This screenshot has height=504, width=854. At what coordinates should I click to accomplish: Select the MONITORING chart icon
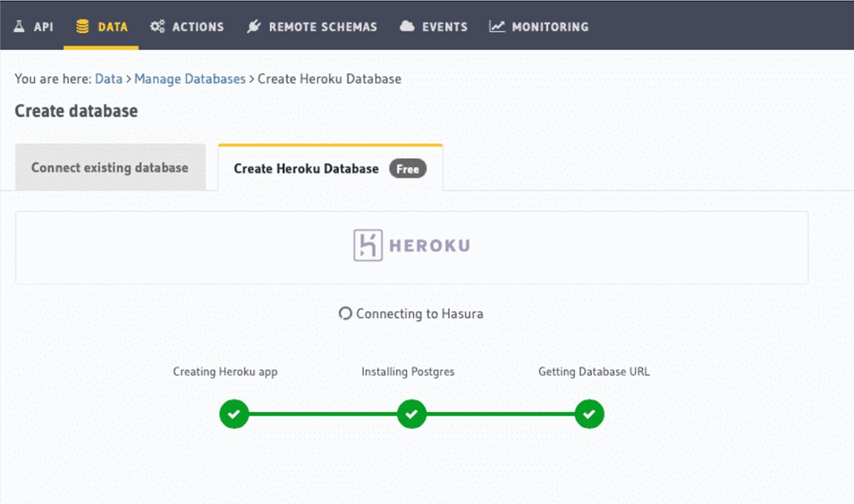[x=496, y=26]
